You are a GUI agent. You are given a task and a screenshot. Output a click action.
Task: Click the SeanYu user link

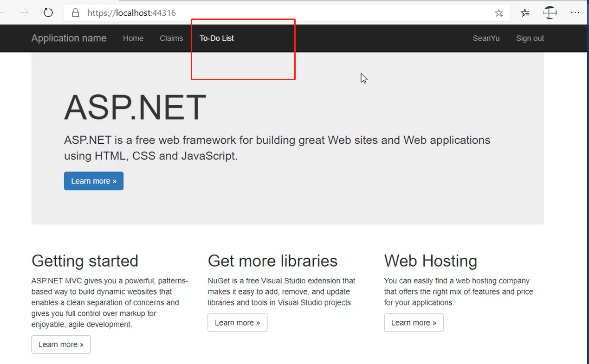click(x=486, y=38)
